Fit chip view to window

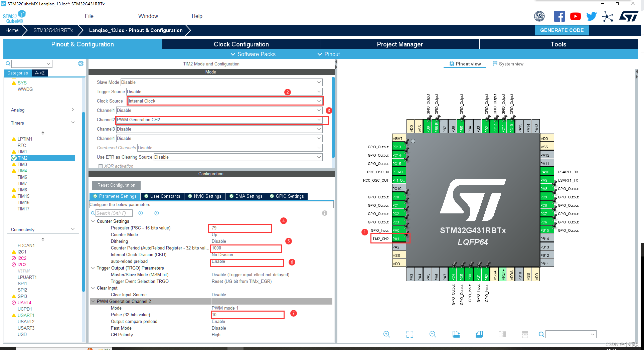click(x=410, y=334)
